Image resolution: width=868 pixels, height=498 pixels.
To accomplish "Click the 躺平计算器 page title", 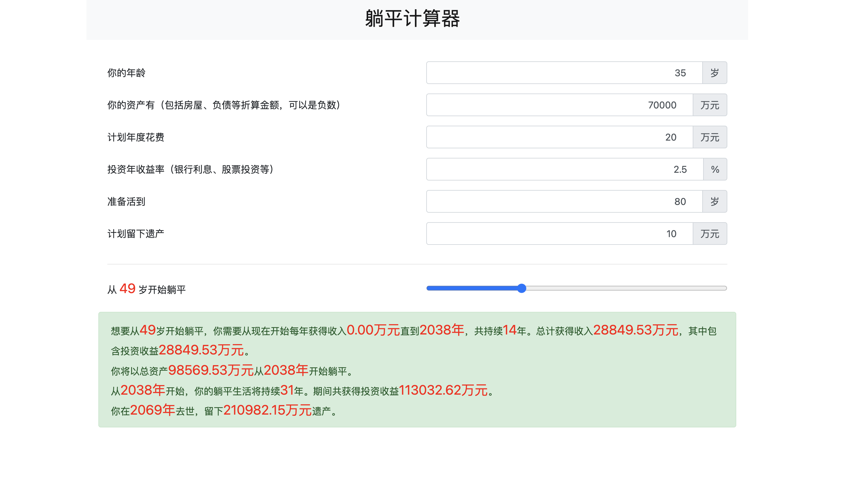I will pos(413,18).
